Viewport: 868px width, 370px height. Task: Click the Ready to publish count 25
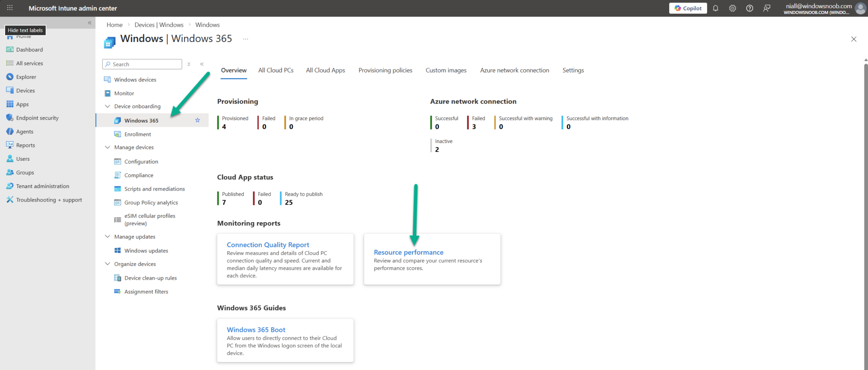[289, 202]
